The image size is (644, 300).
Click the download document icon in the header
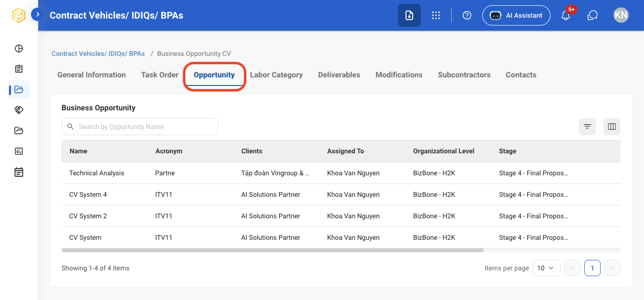click(409, 15)
